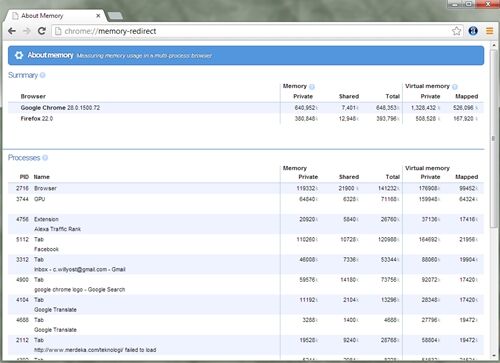
Task: Click Browser private memory value 119332
Action: point(306,188)
